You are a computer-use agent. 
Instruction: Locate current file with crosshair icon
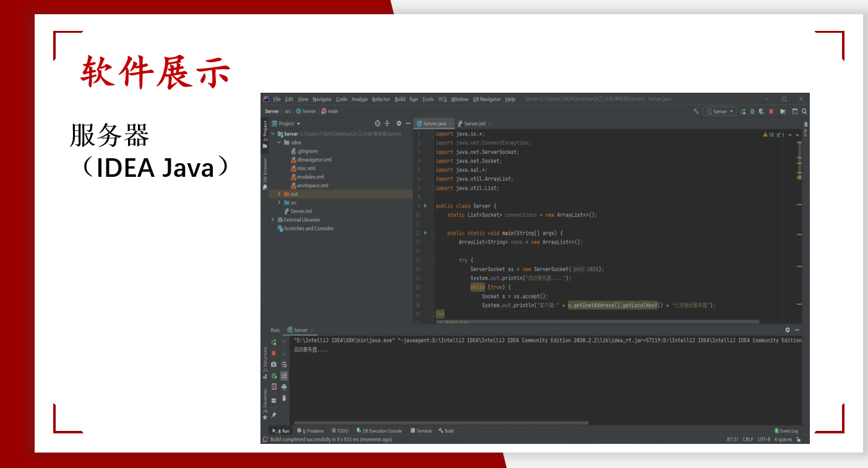tap(377, 123)
